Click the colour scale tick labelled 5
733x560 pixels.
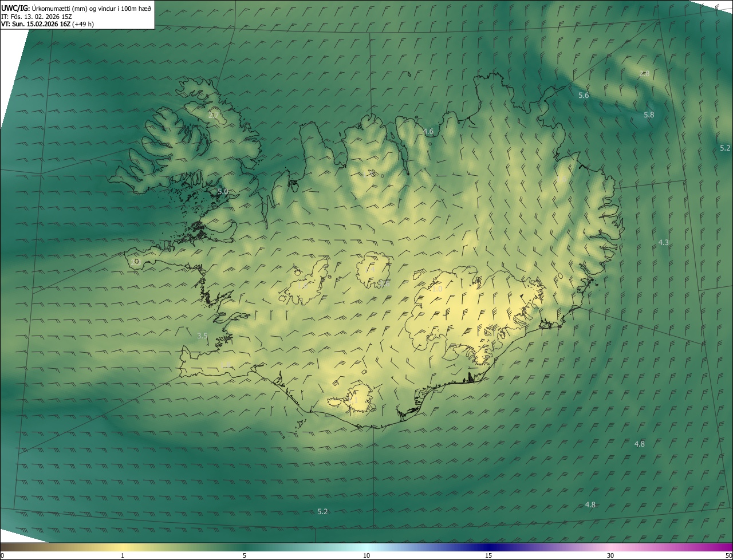tap(245, 555)
